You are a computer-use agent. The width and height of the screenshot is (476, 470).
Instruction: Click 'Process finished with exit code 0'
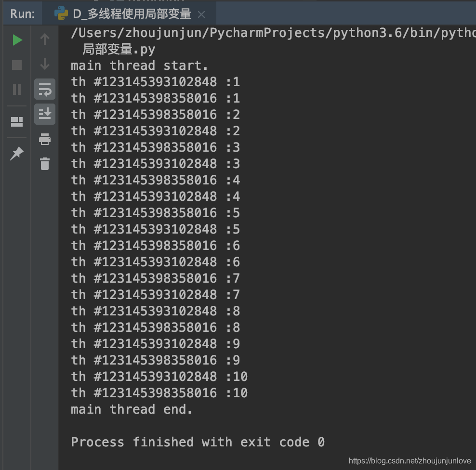[198, 442]
